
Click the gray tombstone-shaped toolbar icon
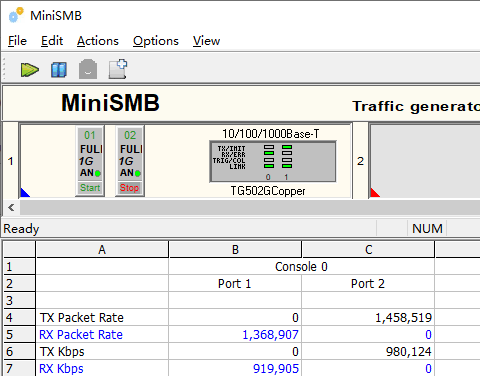point(88,69)
